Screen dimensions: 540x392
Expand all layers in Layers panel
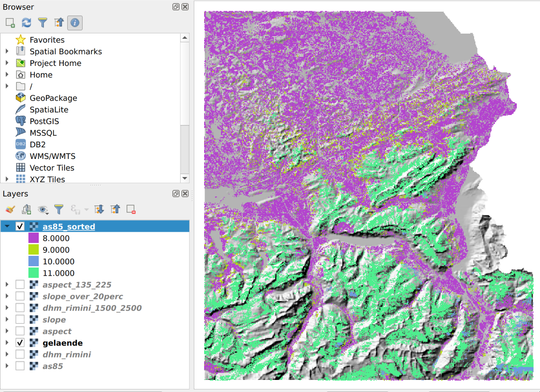pyautogui.click(x=99, y=210)
